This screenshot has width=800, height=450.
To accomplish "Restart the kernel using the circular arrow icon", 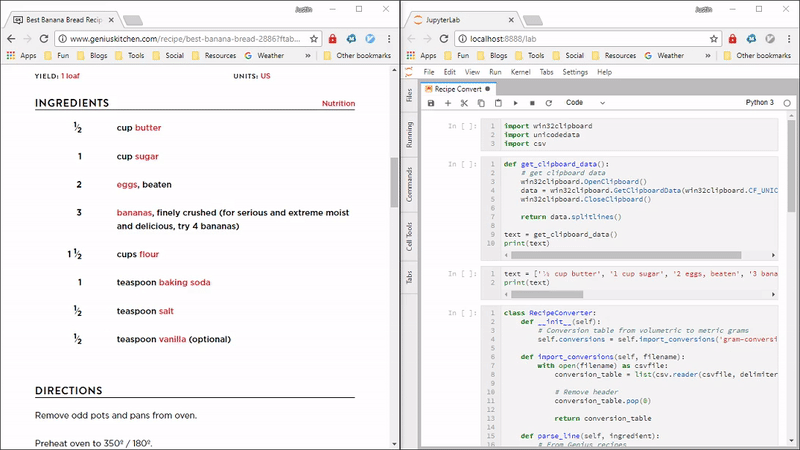I will click(x=549, y=103).
